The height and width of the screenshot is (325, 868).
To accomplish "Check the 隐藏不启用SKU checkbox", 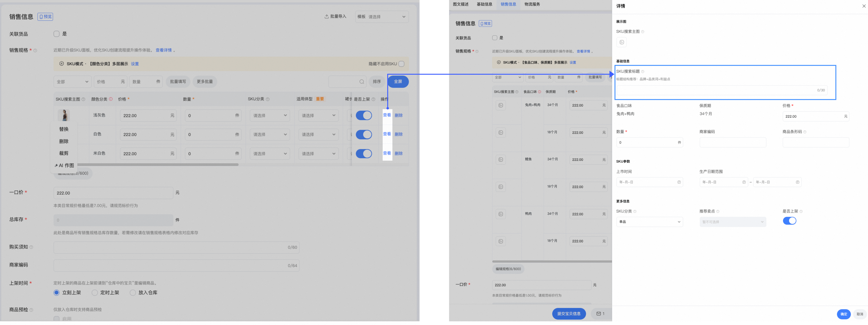I will point(401,64).
